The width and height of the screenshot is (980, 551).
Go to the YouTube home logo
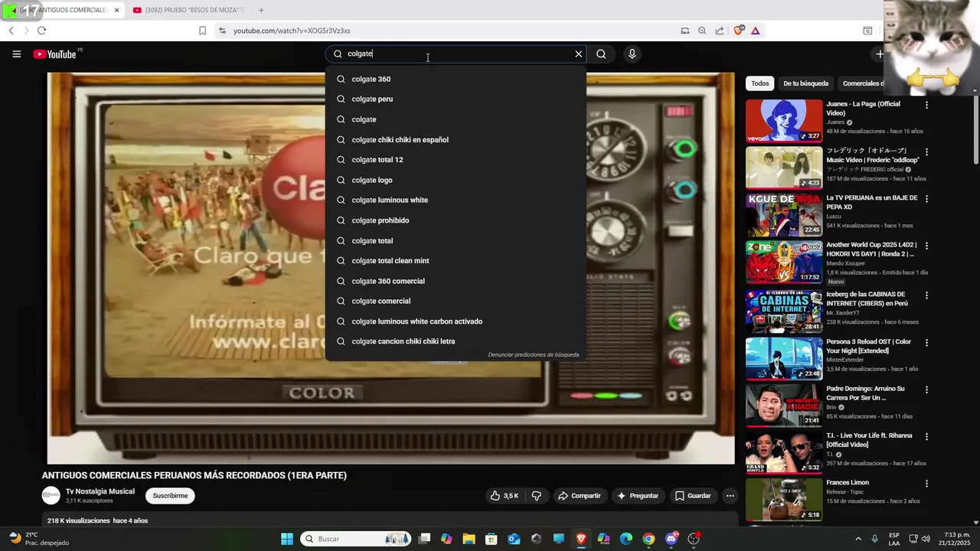tap(54, 54)
